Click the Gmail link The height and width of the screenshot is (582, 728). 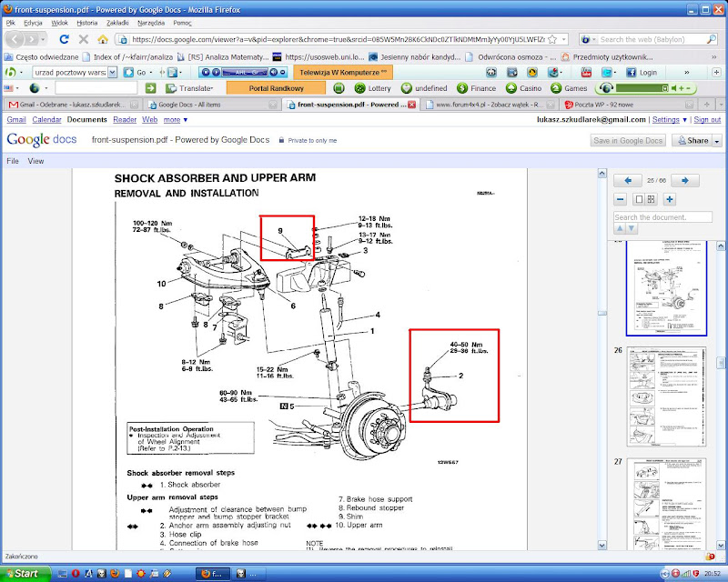click(x=16, y=120)
